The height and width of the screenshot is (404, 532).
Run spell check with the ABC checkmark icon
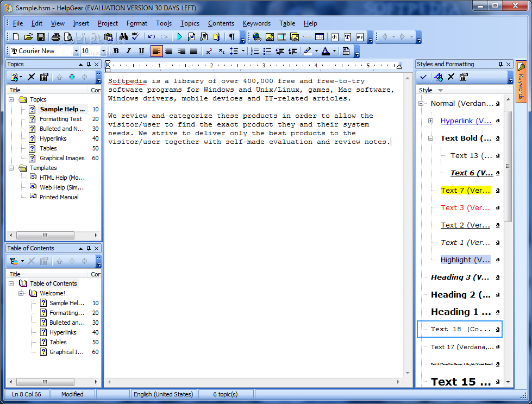tap(136, 36)
